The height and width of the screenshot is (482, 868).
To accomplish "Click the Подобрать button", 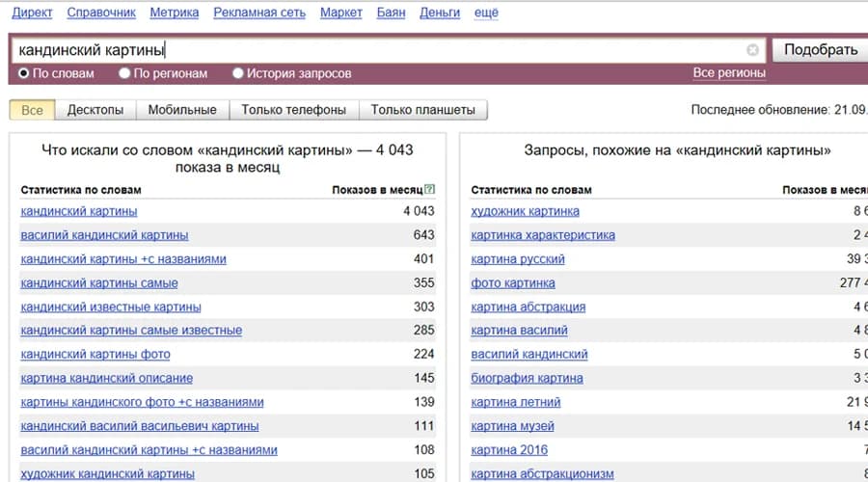I will click(821, 50).
